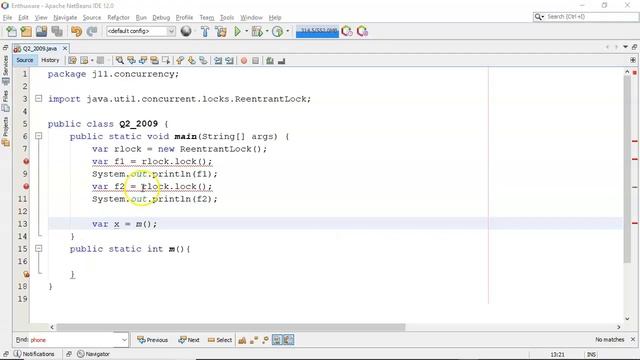The image size is (640, 360).
Task: Toggle Wrap Around in the find bar
Action: (289, 340)
